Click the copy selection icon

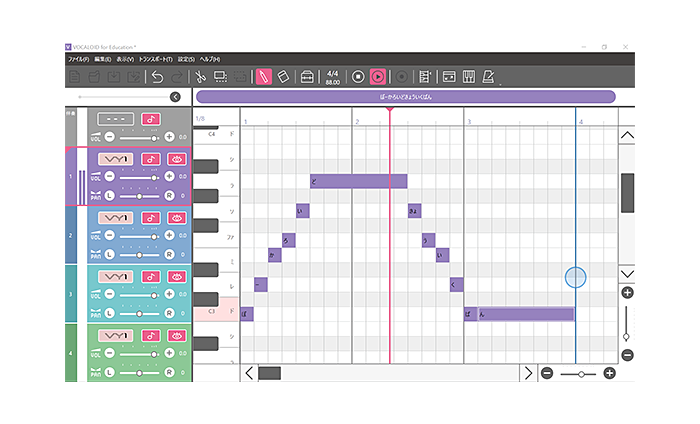(x=220, y=77)
